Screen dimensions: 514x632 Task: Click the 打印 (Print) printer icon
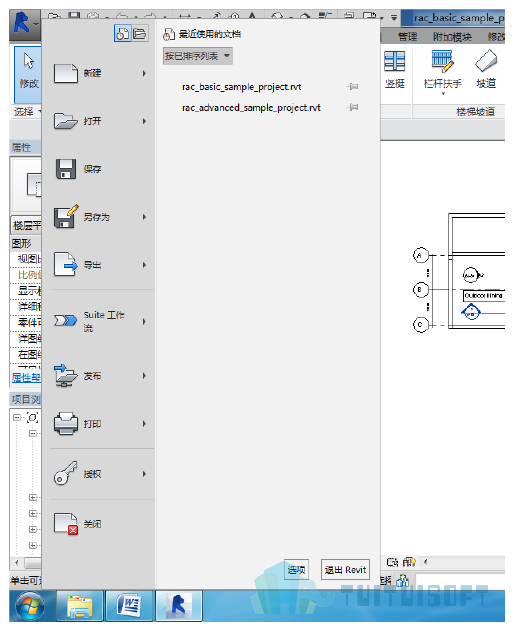coord(66,423)
